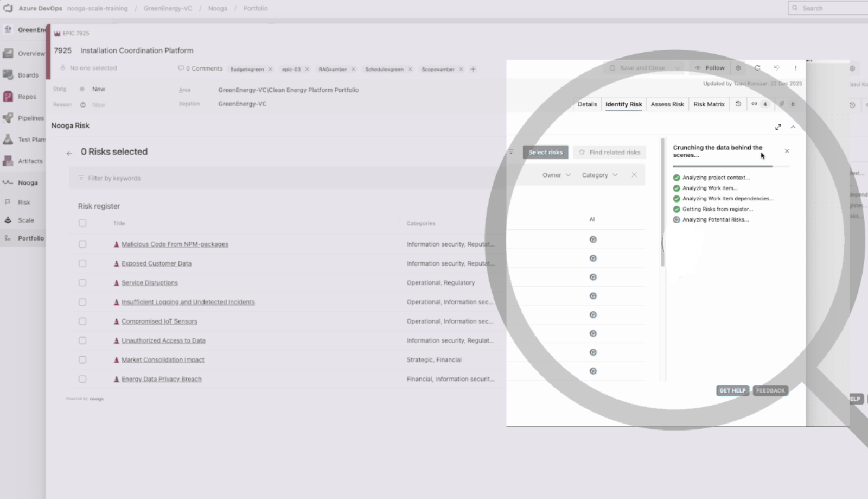Click the FEEDBACK button
The height and width of the screenshot is (499, 868).
click(x=770, y=390)
